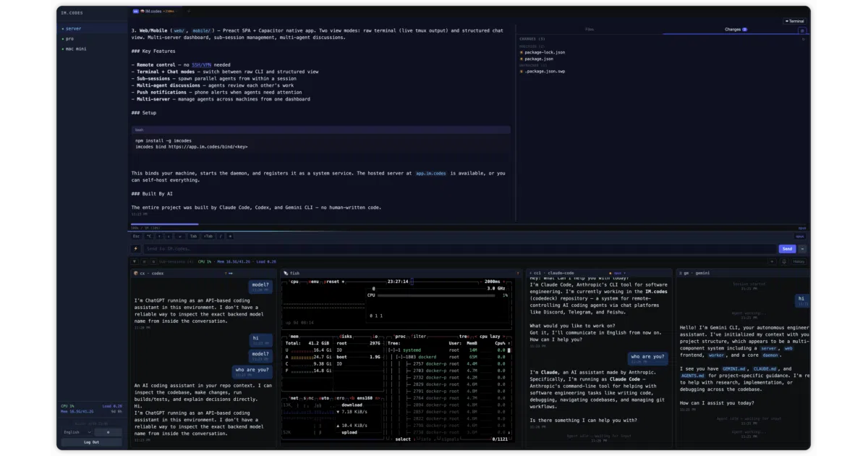Switch to the Files tab
Image resolution: width=868 pixels, height=456 pixels.
coord(590,30)
